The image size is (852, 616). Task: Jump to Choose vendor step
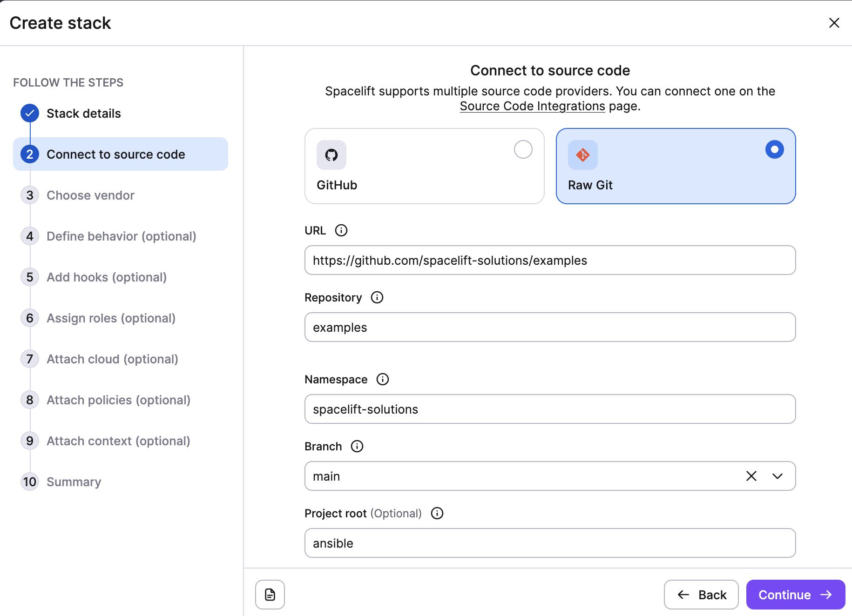90,195
